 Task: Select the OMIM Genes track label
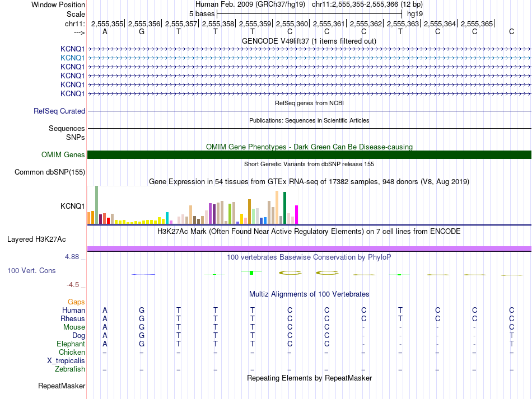[x=63, y=155]
